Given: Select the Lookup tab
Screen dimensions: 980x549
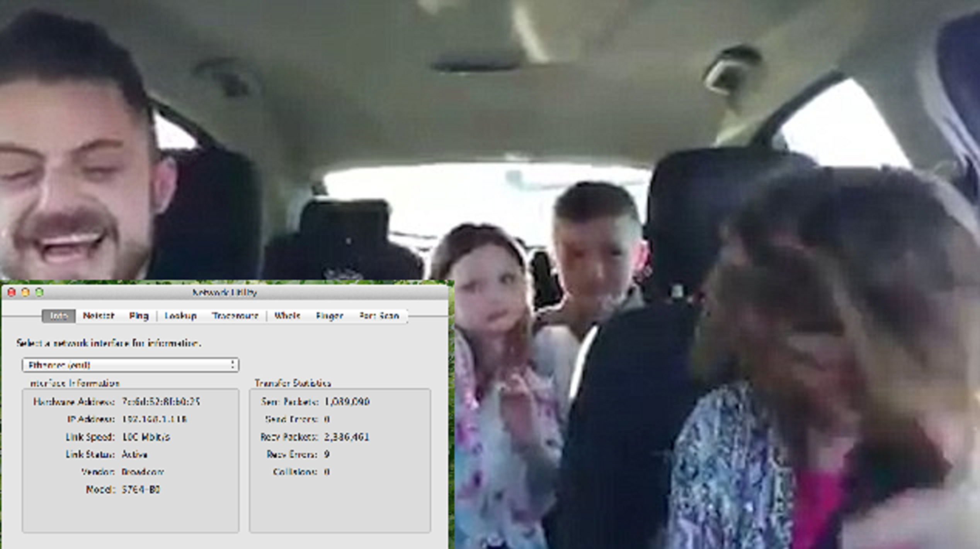Looking at the screenshot, I should click(x=180, y=316).
